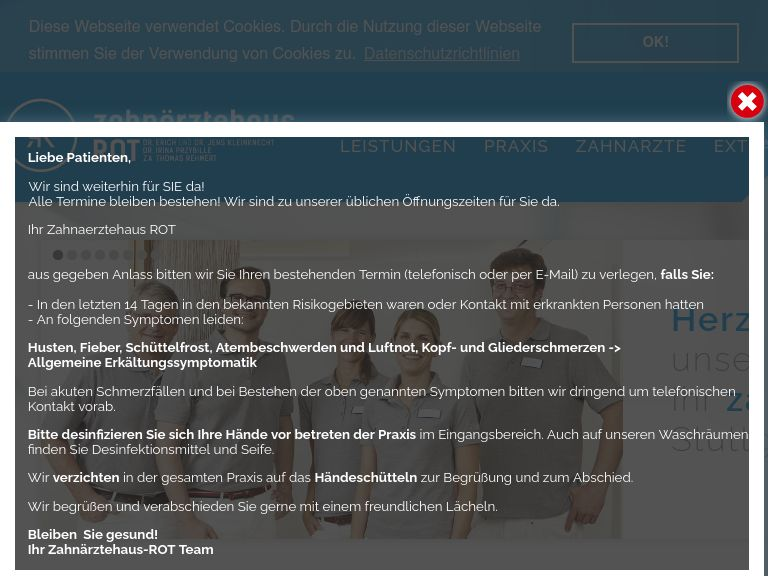The height and width of the screenshot is (576, 768).
Task: Open the LEISTUNGEN menu item
Action: 398,146
